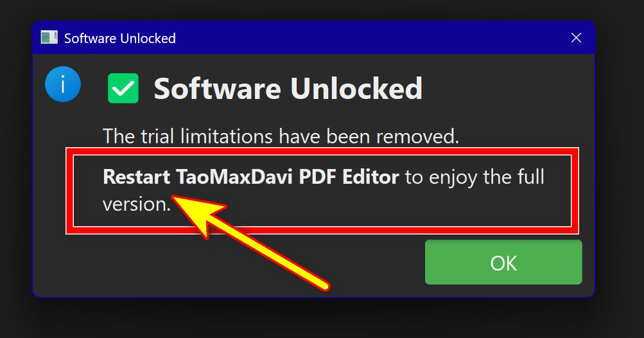Click the word version in the message
Image resolution: width=644 pixels, height=338 pixels.
click(135, 204)
